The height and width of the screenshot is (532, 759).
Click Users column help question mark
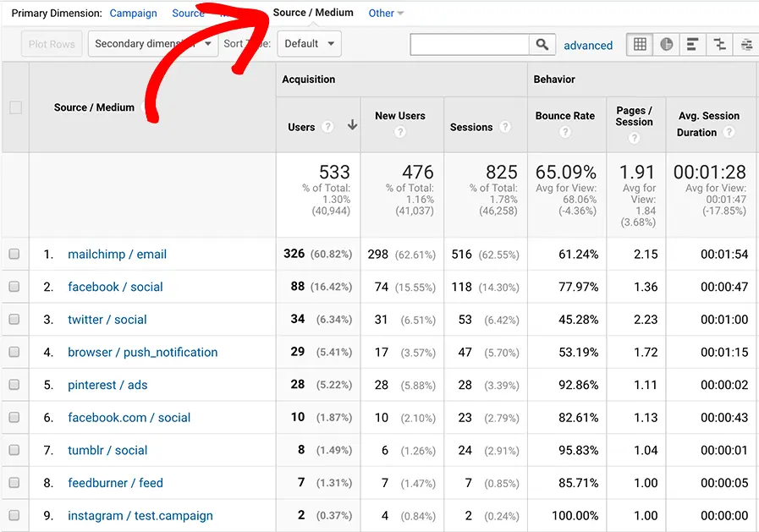[x=327, y=127]
